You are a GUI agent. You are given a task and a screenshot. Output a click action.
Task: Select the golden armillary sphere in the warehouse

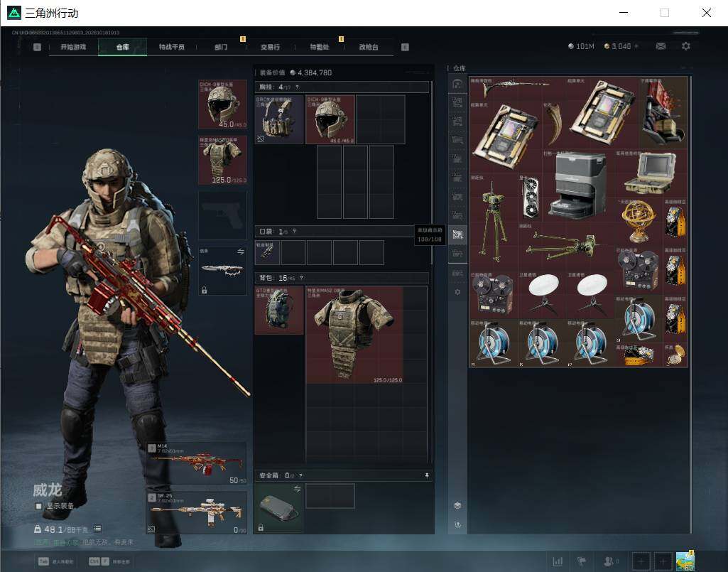click(x=639, y=221)
